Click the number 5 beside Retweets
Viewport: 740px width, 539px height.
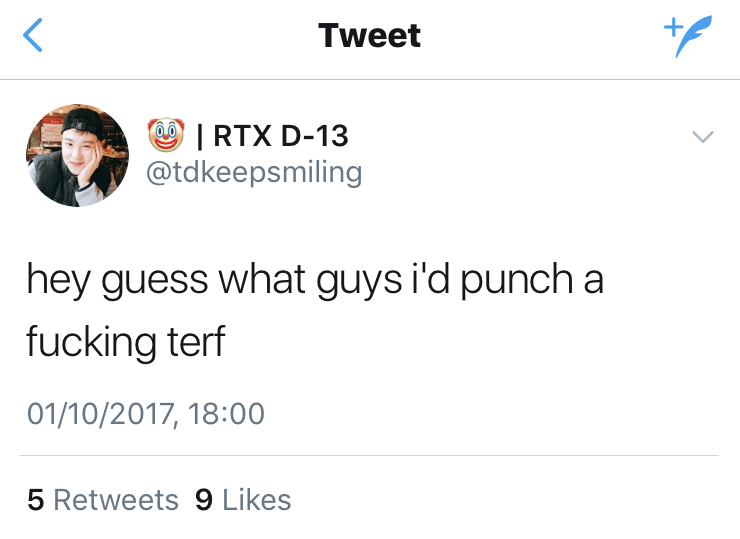(x=35, y=499)
